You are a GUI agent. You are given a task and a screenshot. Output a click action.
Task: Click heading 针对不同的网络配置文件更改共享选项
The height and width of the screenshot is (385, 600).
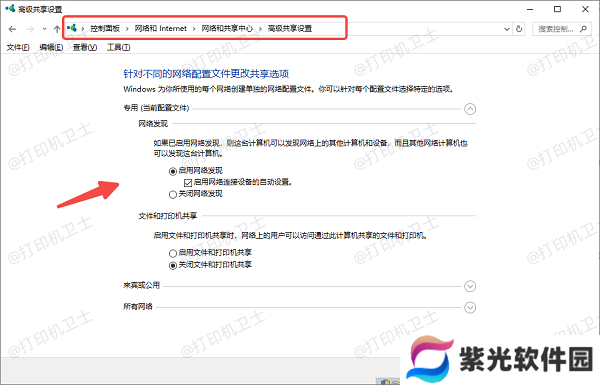click(206, 73)
